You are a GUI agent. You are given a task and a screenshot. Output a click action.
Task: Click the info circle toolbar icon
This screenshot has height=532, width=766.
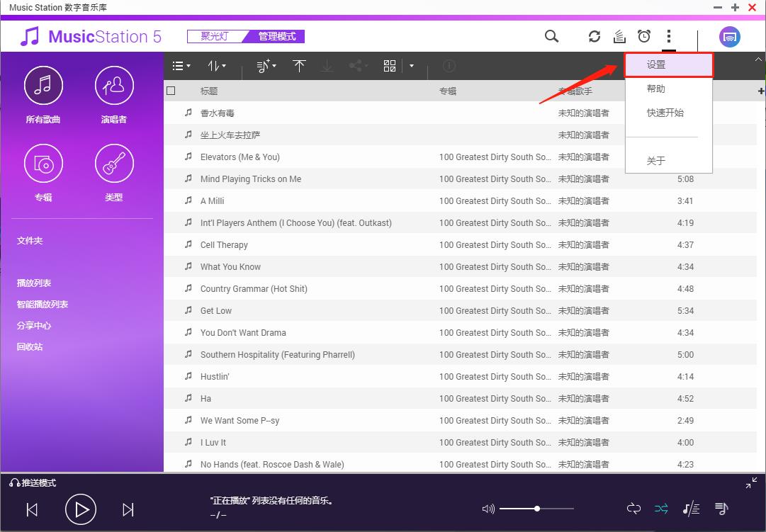(x=449, y=65)
